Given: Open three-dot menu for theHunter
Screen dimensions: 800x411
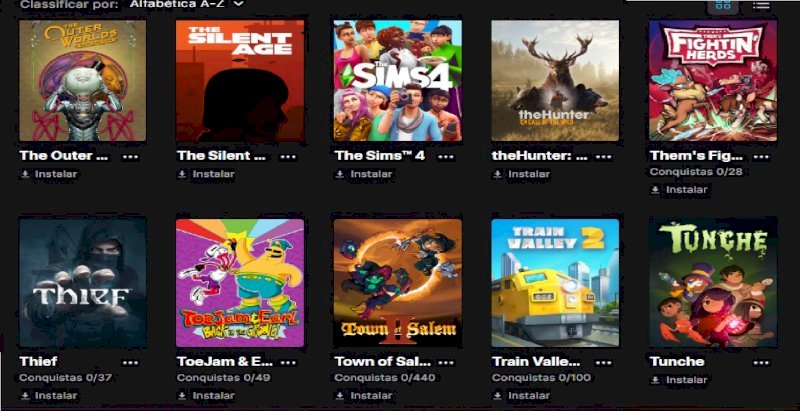Looking at the screenshot, I should (604, 156).
